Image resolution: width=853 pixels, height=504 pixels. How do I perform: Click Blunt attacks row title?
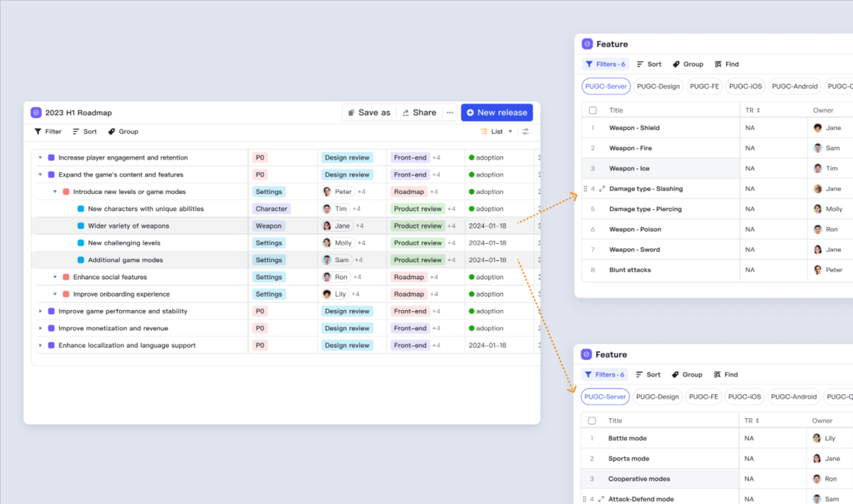(x=630, y=270)
